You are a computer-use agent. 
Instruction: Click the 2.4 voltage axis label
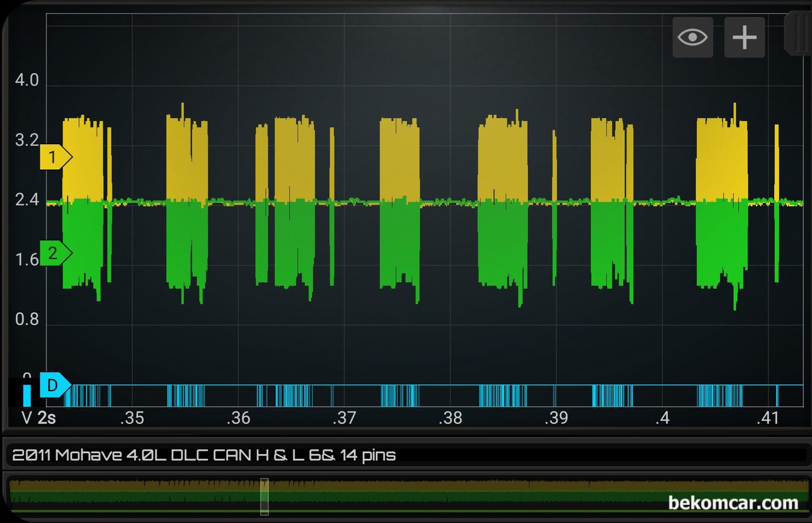27,200
